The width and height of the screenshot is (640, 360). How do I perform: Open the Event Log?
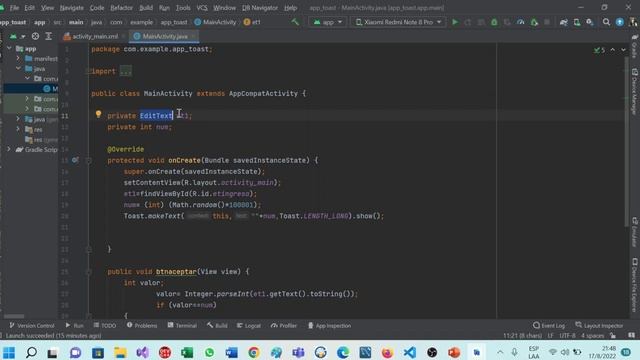pyautogui.click(x=549, y=325)
